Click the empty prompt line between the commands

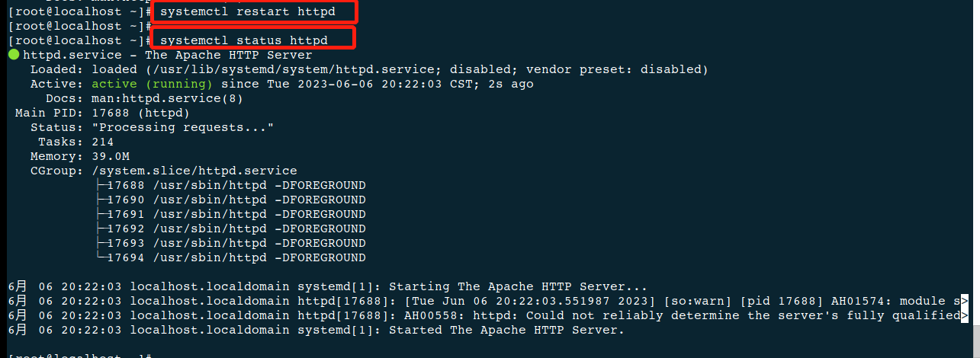(76, 26)
